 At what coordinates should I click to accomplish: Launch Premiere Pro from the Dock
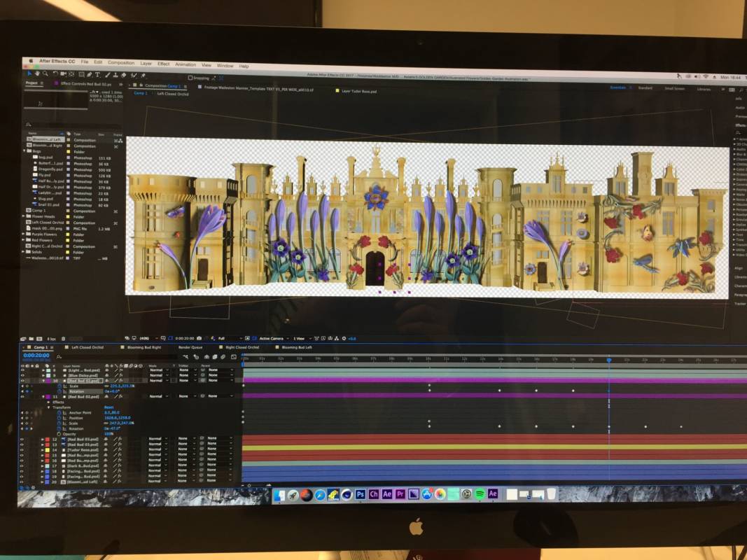(x=400, y=494)
